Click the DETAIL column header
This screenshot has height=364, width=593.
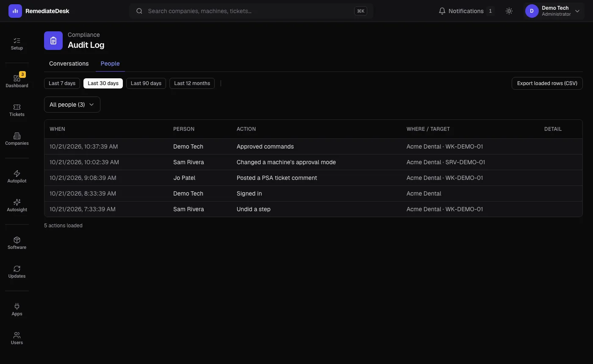[x=553, y=129]
